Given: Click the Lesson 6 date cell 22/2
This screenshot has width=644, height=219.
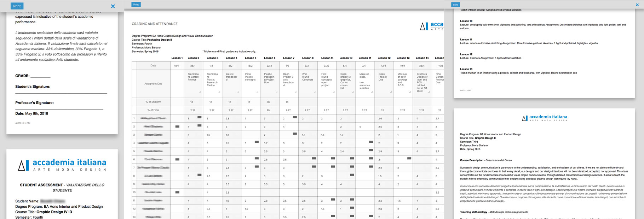Looking at the screenshot, I should tap(269, 66).
